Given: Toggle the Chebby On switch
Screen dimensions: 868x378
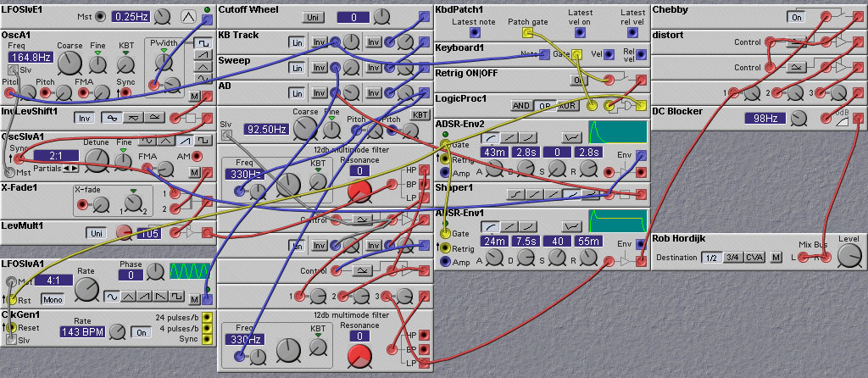Looking at the screenshot, I should pos(796,16).
